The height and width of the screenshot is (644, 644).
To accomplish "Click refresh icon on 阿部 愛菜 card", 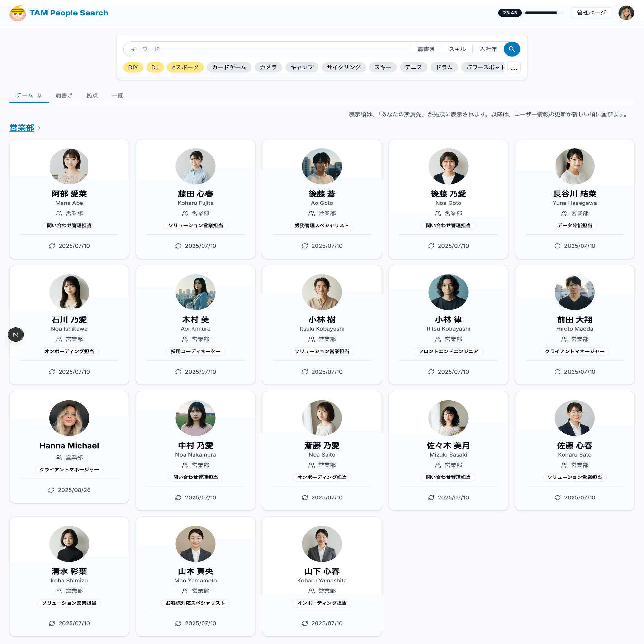I will pos(52,246).
